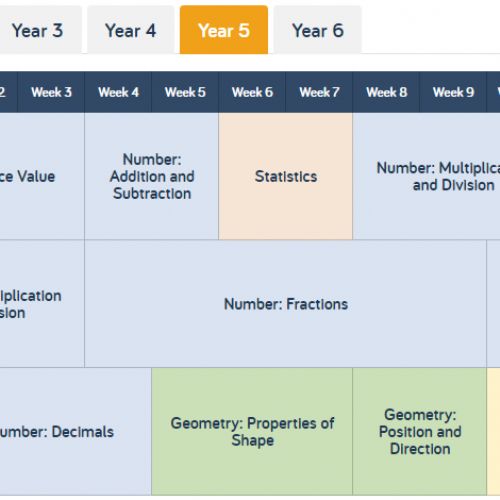
Task: Click the Week 3 column header
Action: pos(51,92)
